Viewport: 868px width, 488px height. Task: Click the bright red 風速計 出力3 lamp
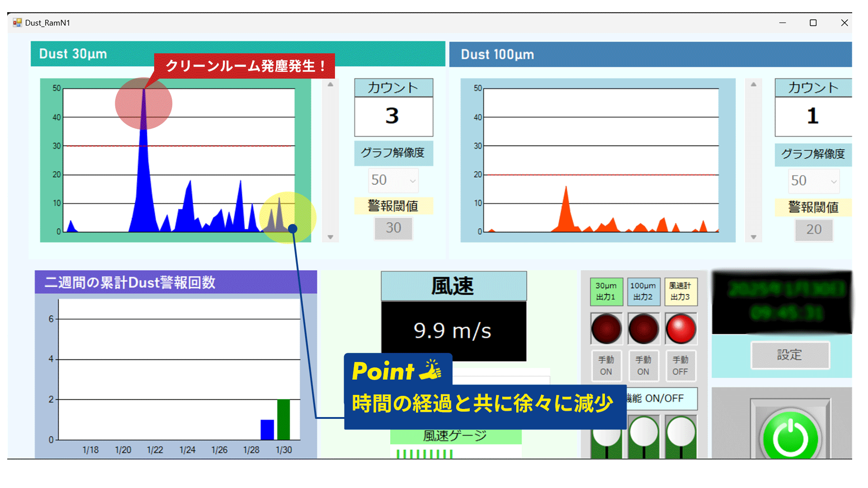tap(680, 328)
